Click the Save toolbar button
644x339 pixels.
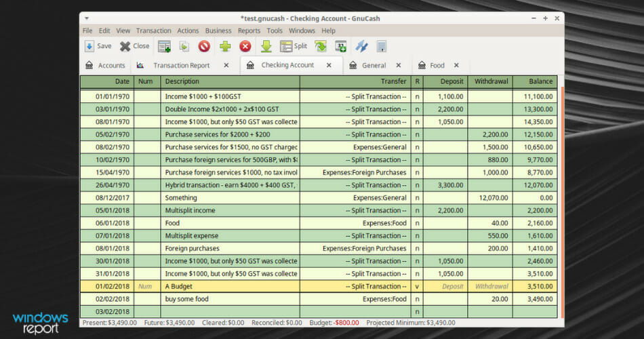(98, 46)
